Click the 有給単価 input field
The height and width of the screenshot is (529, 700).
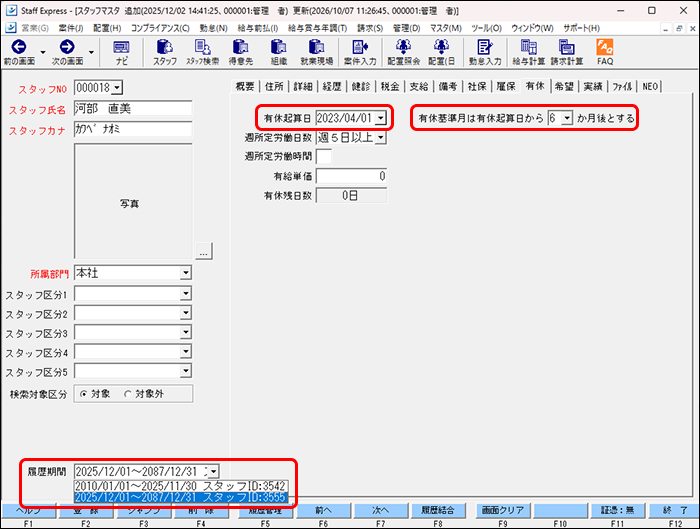point(351,176)
